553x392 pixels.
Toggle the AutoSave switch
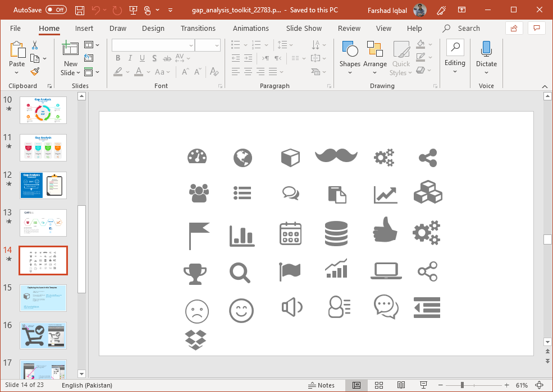coord(56,10)
